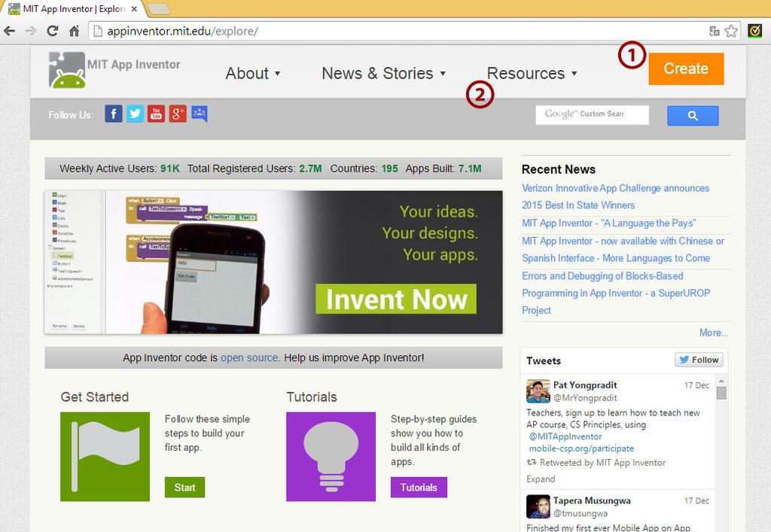Click the purple Tutorials button
This screenshot has width=771, height=532.
(x=419, y=488)
